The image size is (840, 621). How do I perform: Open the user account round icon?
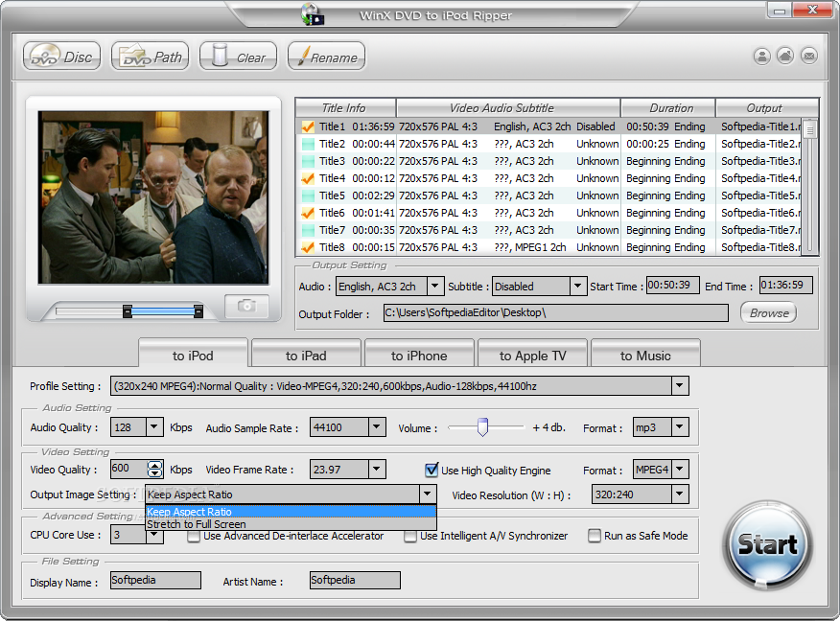pyautogui.click(x=761, y=56)
